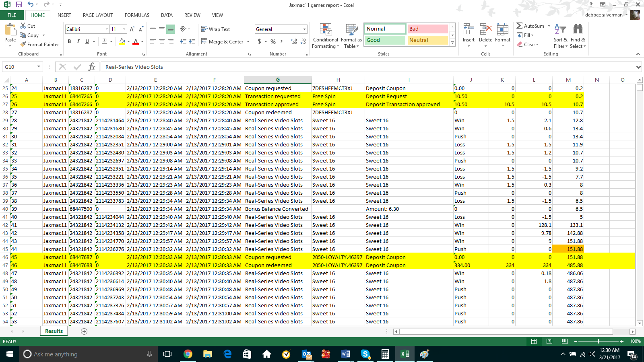This screenshot has height=362, width=644.
Task: Apply Percent Style format
Action: 273,41
